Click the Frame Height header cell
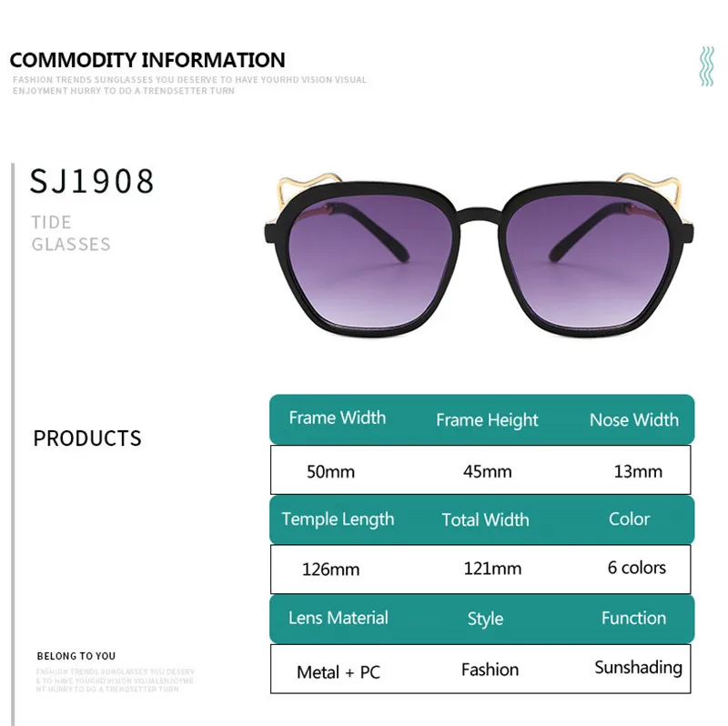The height and width of the screenshot is (726, 728). 487,420
